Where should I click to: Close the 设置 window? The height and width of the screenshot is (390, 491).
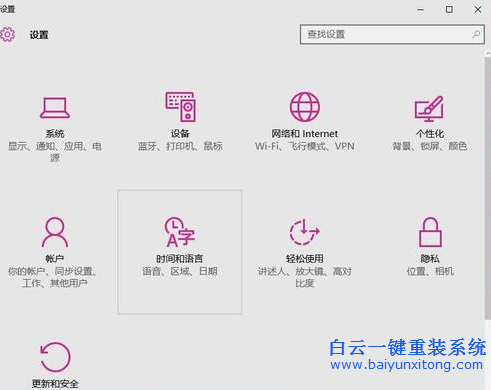(478, 9)
